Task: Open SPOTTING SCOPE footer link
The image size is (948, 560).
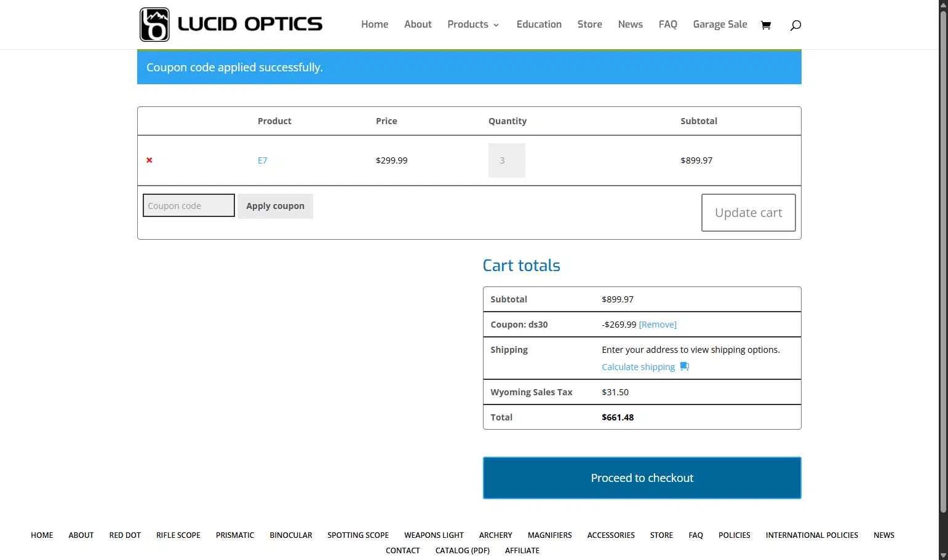Action: (358, 535)
